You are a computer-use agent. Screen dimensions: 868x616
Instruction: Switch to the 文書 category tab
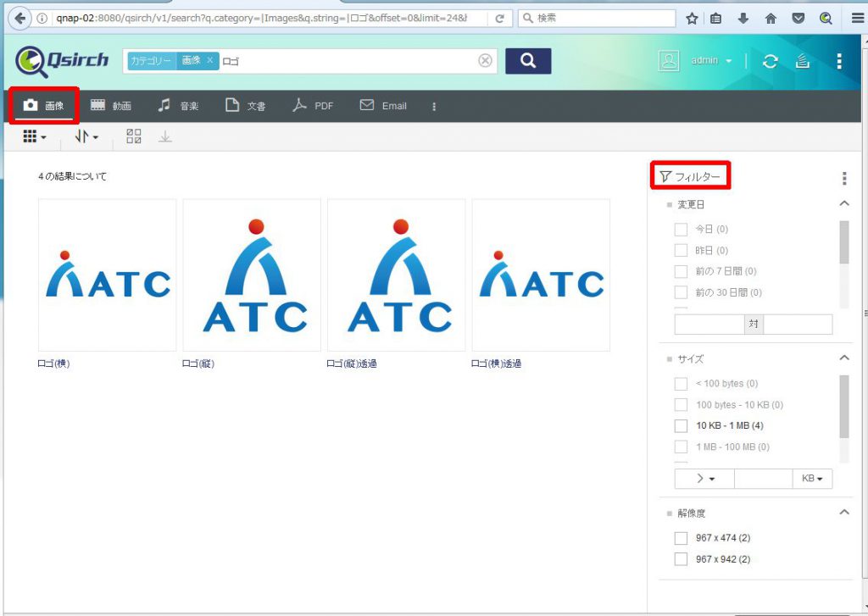tap(245, 106)
